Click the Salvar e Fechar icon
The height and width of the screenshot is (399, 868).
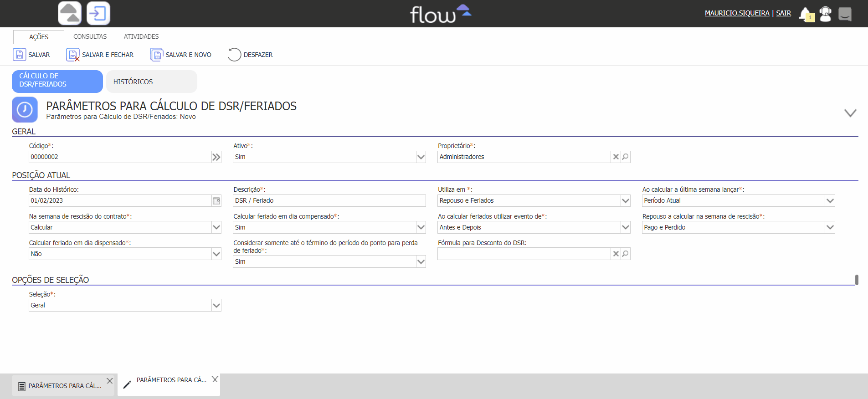click(x=73, y=55)
